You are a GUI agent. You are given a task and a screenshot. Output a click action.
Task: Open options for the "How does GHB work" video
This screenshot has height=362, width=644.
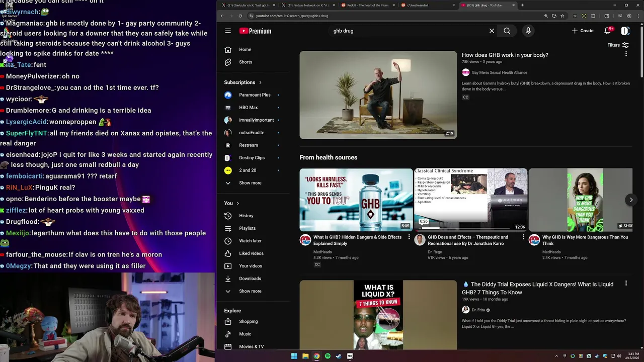click(626, 54)
